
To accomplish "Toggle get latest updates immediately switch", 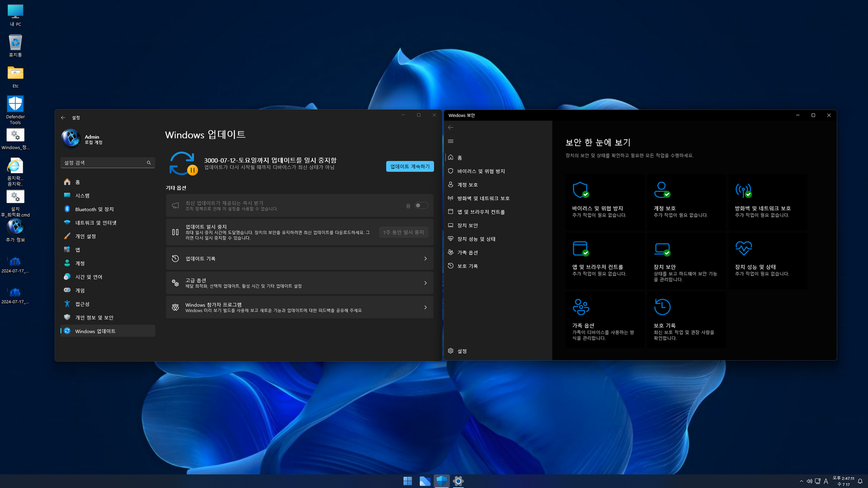I will coord(421,206).
